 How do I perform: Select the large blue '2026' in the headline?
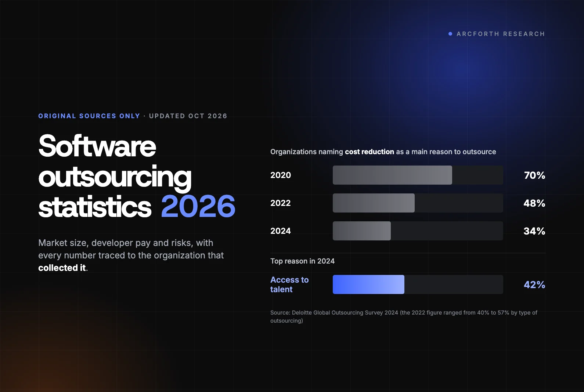click(198, 207)
